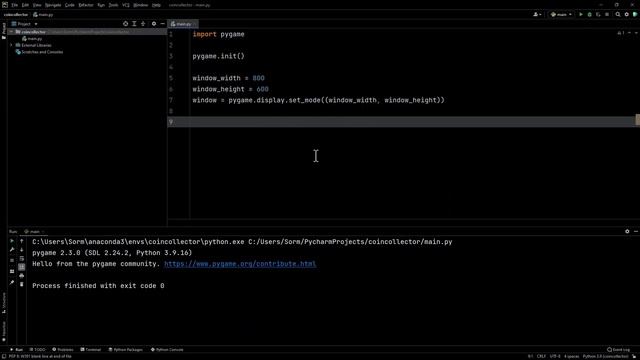Open IDE settings gear in top toolbar

[627, 14]
